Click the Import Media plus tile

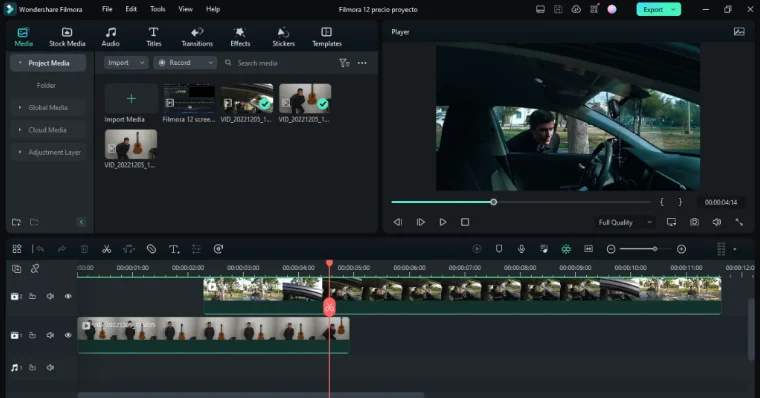(x=131, y=99)
